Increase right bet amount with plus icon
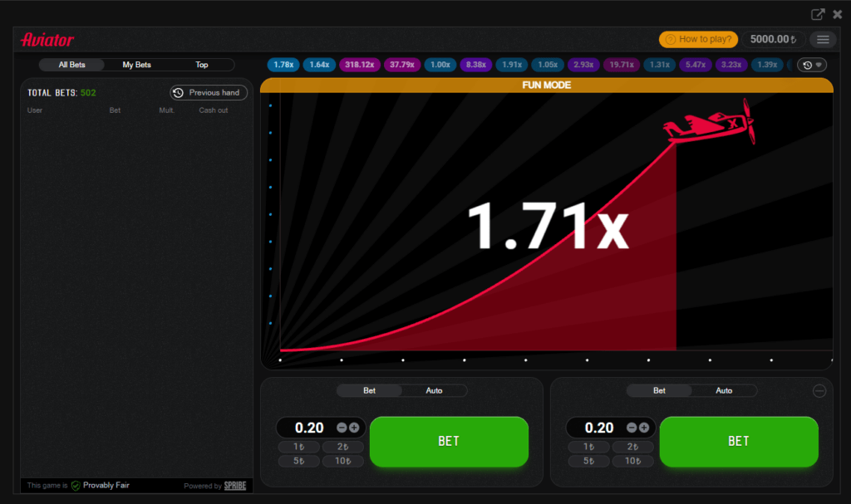 644,428
